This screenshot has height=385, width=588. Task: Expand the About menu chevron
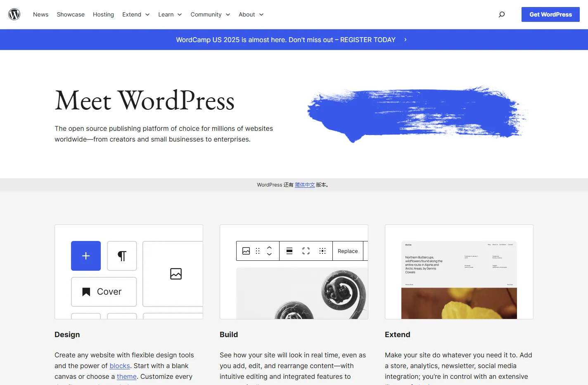click(x=261, y=14)
